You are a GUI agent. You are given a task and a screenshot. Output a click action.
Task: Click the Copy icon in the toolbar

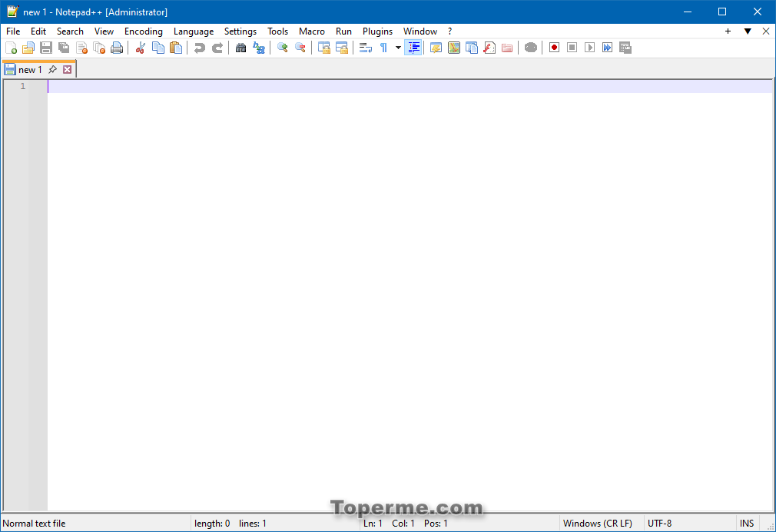pos(158,48)
